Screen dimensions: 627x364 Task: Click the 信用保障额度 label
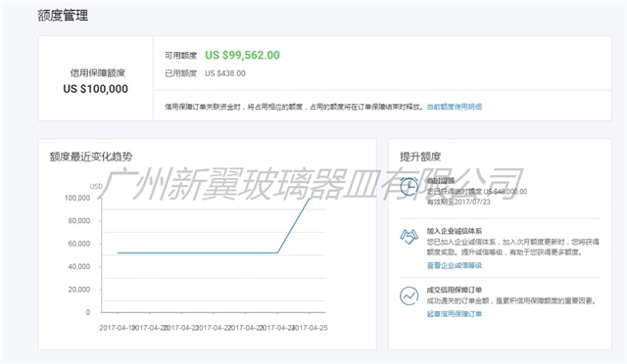(98, 72)
